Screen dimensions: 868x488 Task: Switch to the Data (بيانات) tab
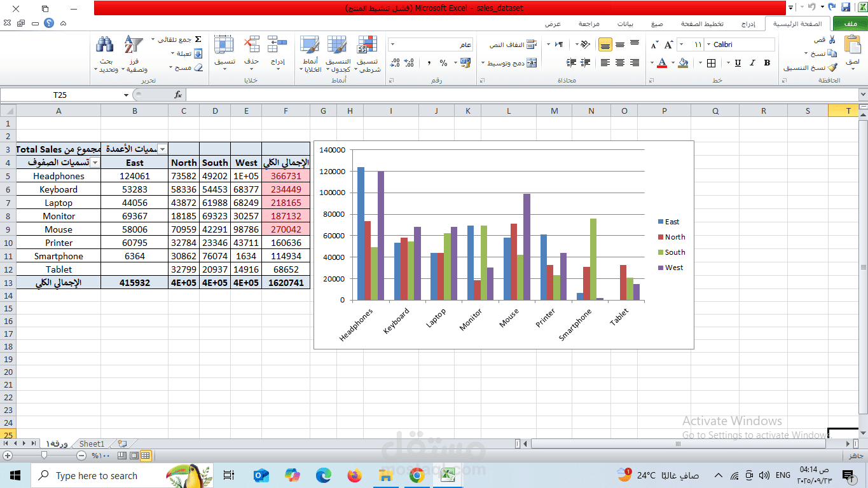625,24
